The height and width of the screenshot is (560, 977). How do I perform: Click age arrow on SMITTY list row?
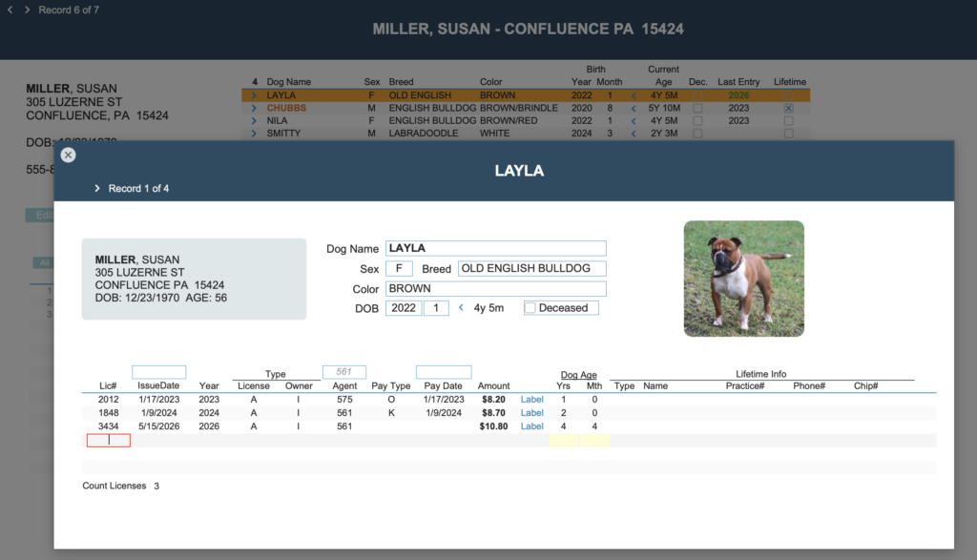(634, 134)
